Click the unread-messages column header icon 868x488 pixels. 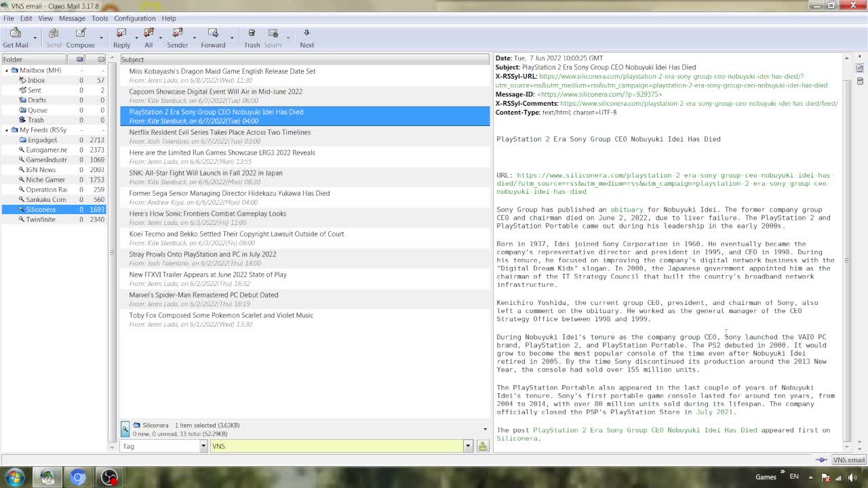(101, 60)
